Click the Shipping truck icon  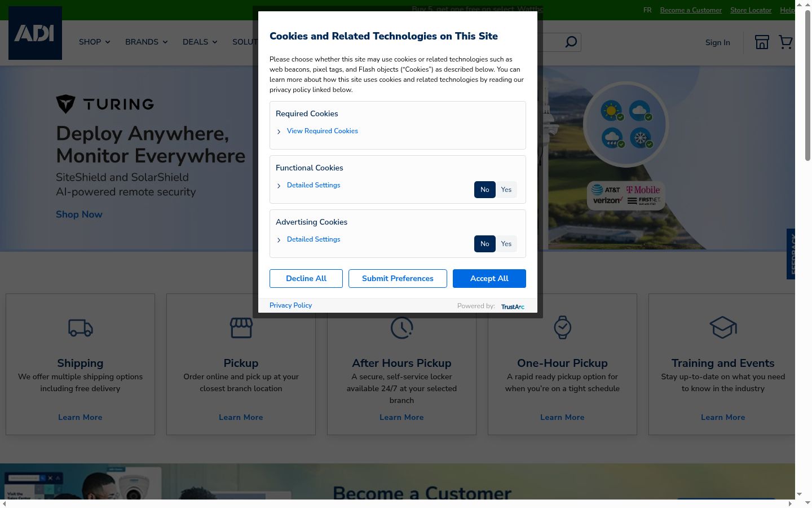point(81,327)
